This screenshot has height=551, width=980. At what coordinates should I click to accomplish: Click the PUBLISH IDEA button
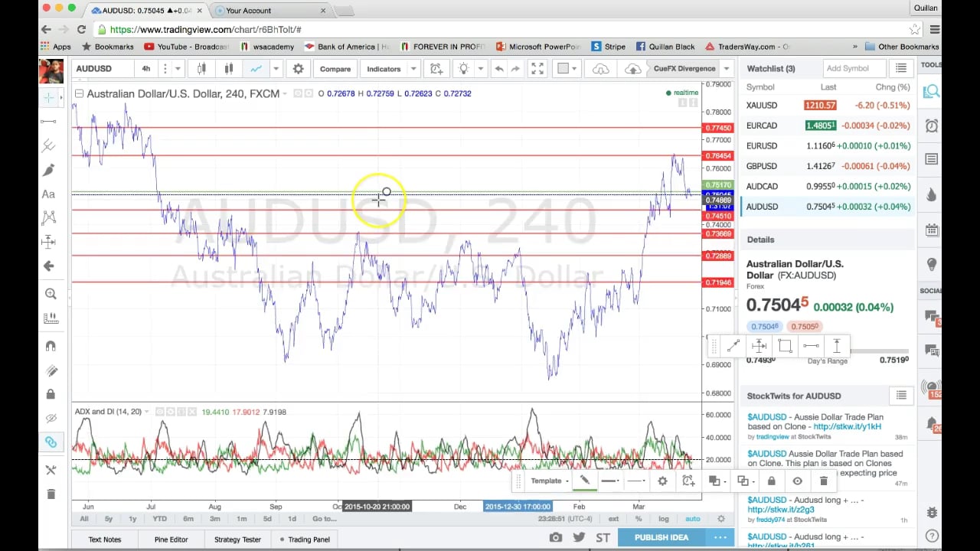[661, 537]
